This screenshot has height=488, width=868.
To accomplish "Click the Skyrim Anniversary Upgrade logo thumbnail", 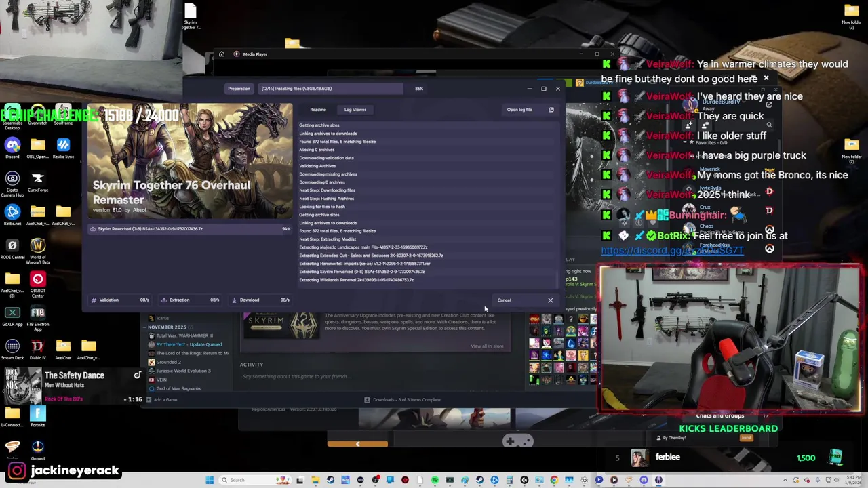I will pyautogui.click(x=281, y=325).
